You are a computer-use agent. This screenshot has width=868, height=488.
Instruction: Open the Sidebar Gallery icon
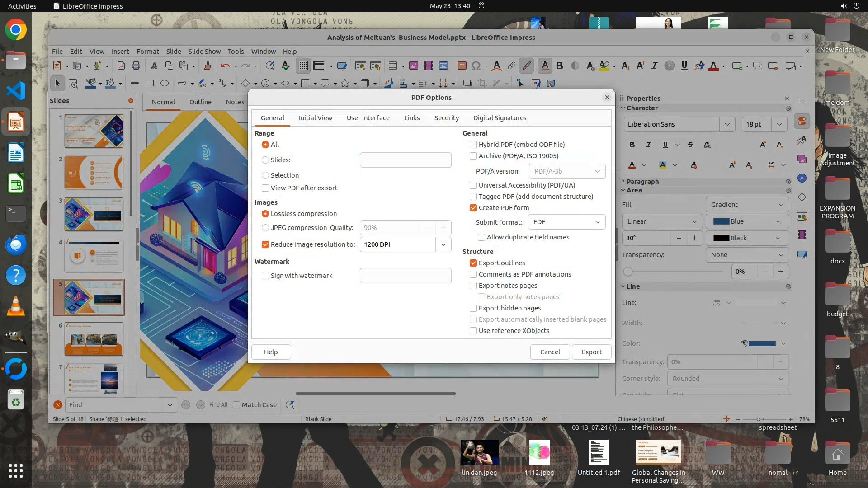(802, 159)
